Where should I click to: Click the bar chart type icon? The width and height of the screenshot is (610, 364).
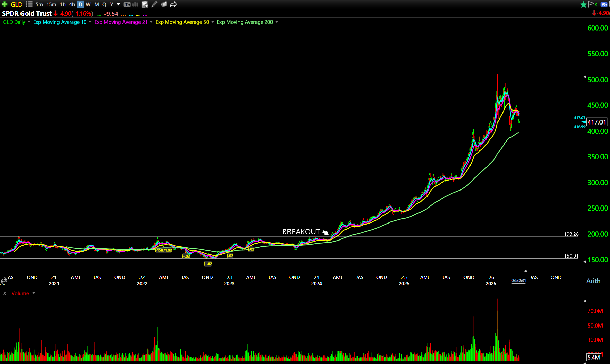click(135, 4)
